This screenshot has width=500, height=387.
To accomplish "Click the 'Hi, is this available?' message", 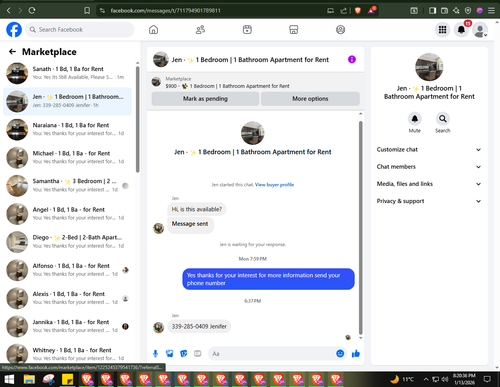I will pos(197,209).
